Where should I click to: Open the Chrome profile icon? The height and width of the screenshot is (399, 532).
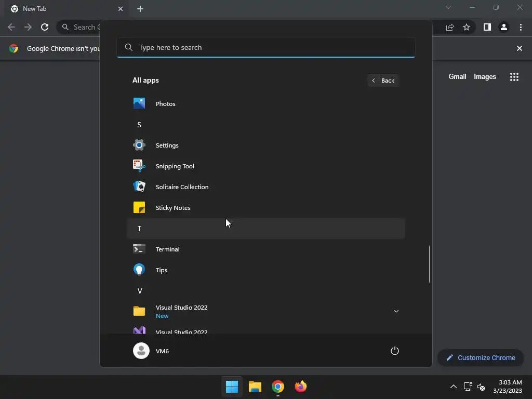tap(504, 27)
